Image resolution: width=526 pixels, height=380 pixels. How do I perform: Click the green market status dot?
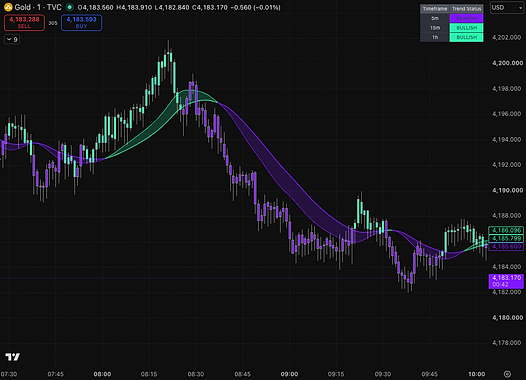pyautogui.click(x=69, y=7)
